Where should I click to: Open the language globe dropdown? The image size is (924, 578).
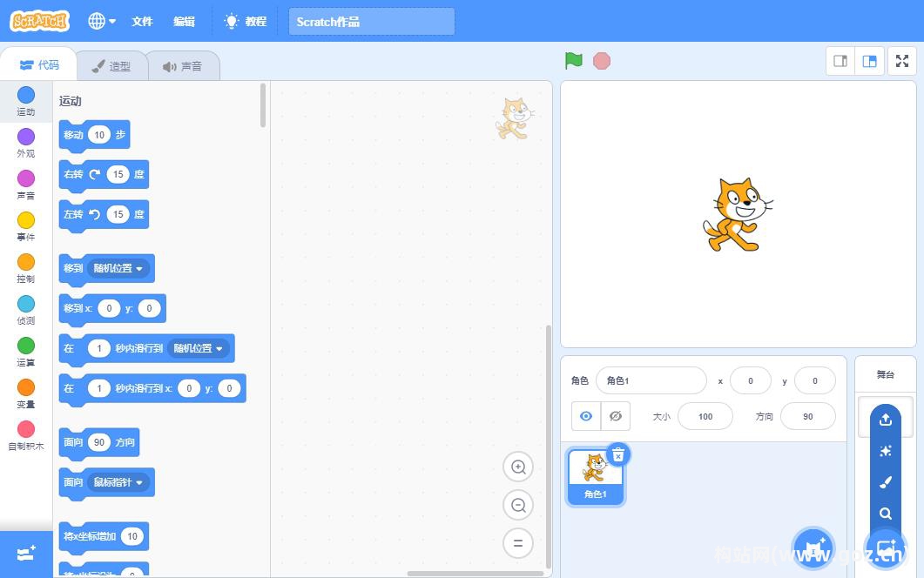(102, 21)
